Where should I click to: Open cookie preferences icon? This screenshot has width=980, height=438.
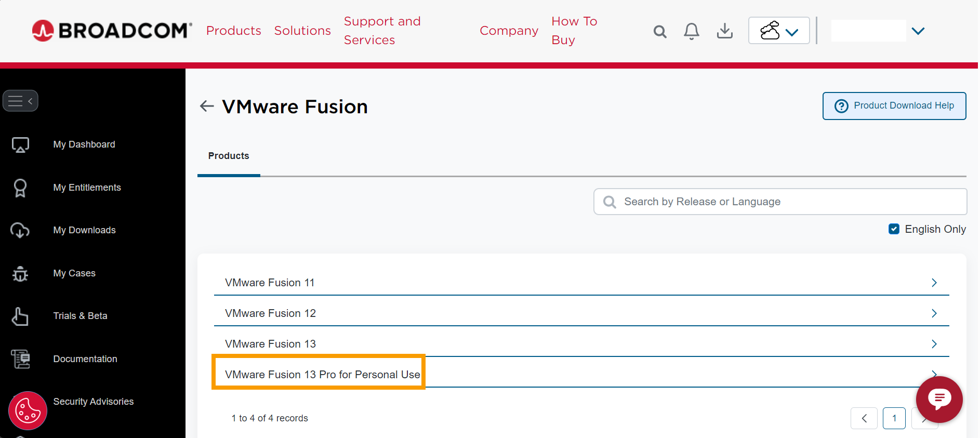coord(28,410)
